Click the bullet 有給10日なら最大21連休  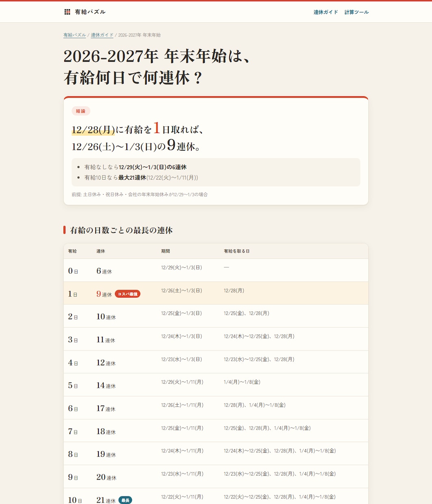coord(141,178)
